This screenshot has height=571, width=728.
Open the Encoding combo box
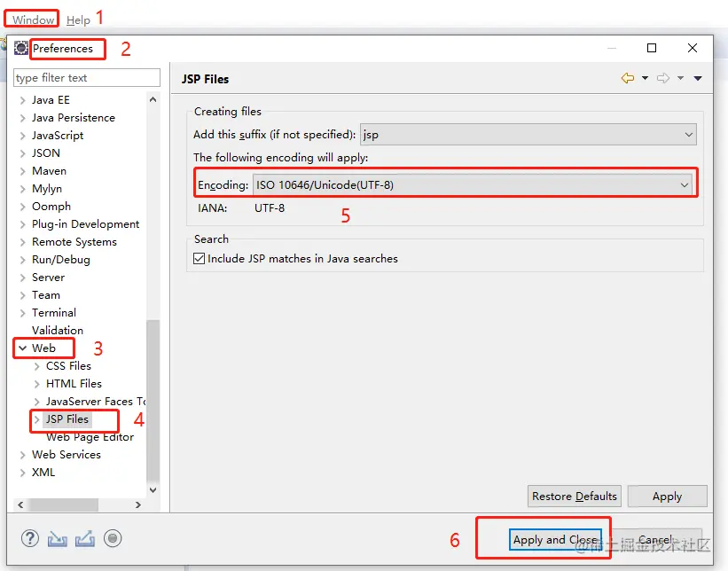tap(472, 184)
